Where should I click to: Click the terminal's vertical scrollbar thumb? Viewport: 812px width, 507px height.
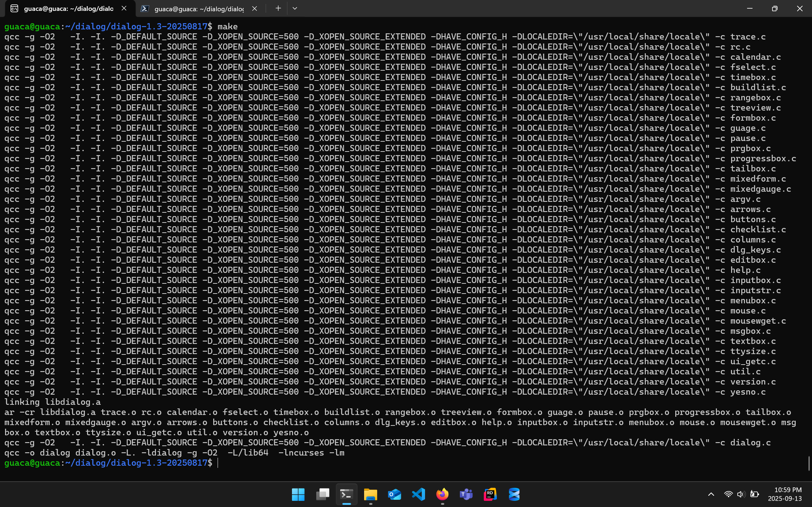click(x=809, y=463)
